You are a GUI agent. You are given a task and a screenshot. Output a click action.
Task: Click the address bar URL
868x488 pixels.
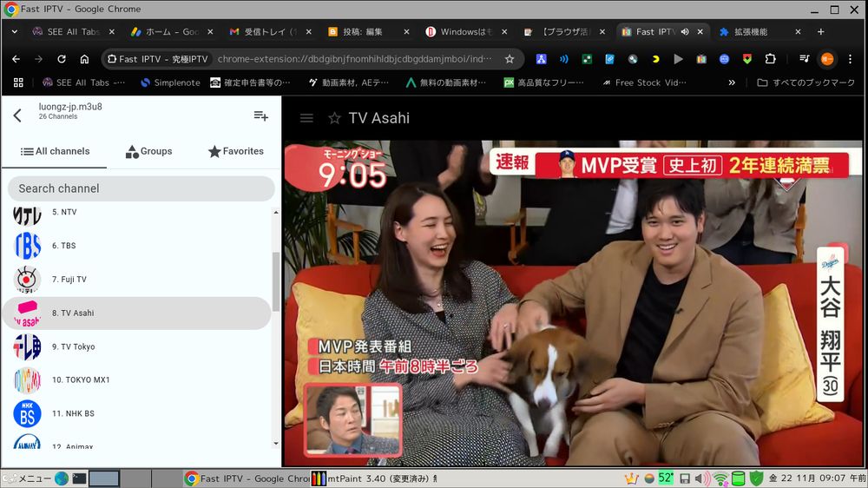pyautogui.click(x=354, y=59)
